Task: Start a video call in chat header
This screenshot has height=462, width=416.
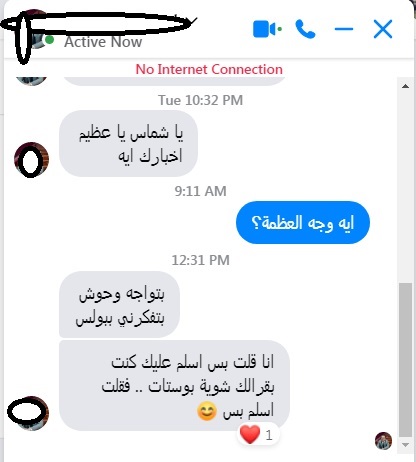Action: 267,29
